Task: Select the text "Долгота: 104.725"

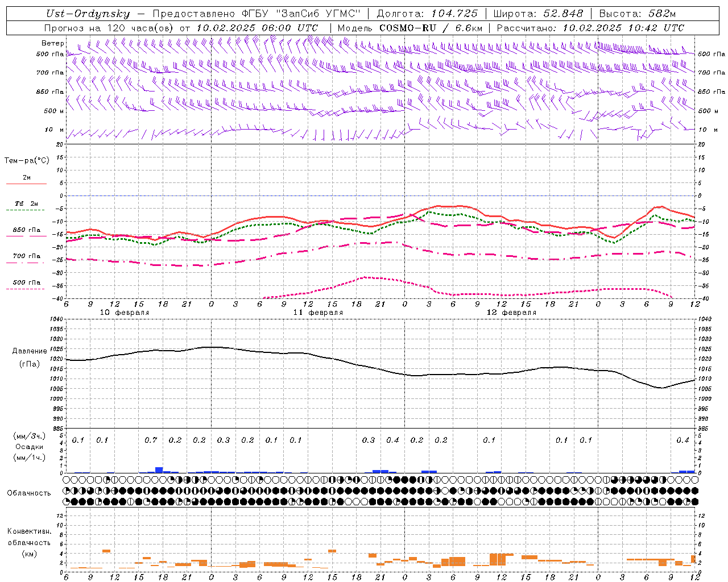Action: pyautogui.click(x=428, y=14)
